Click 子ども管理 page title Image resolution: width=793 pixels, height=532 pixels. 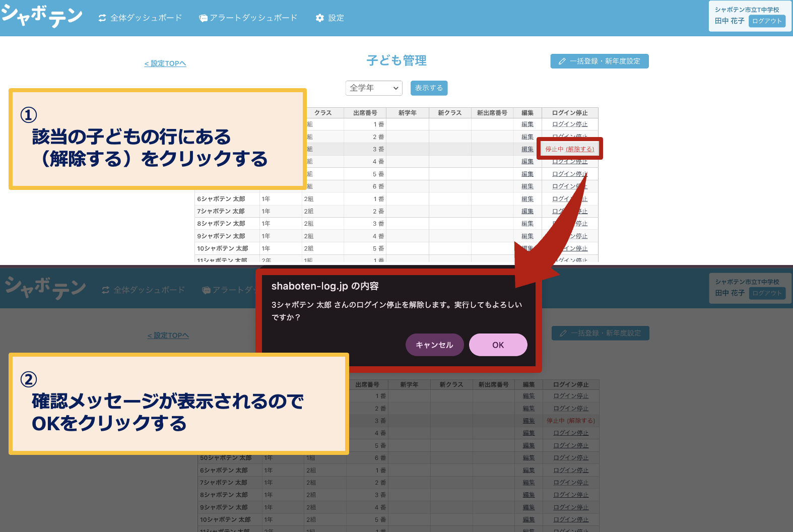396,61
